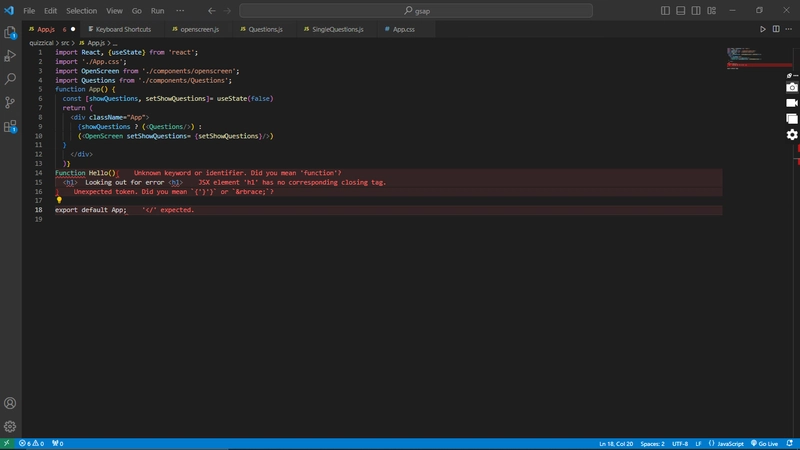
Task: Open the File menu
Action: [x=29, y=11]
